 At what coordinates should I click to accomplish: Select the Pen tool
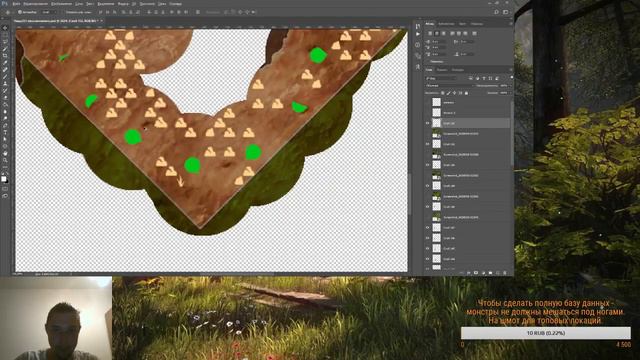[5, 125]
